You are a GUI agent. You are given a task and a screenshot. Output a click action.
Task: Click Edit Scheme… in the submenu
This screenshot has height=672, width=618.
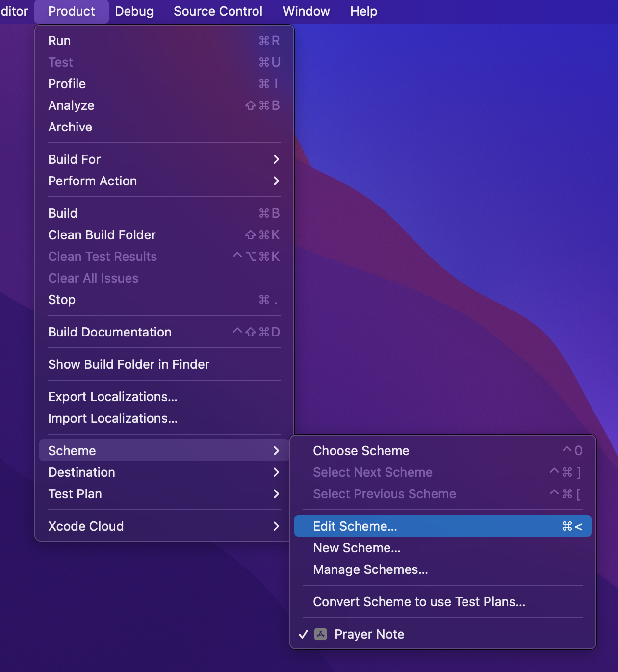443,526
